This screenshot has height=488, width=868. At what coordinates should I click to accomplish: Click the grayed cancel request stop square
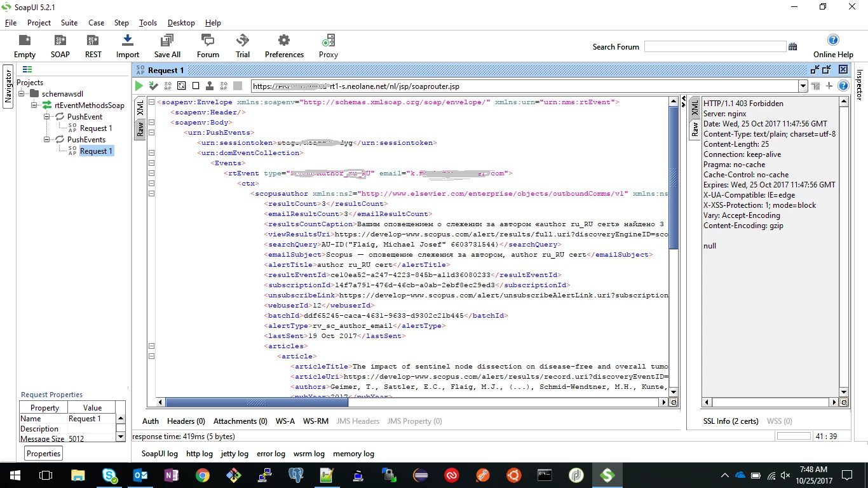click(238, 86)
